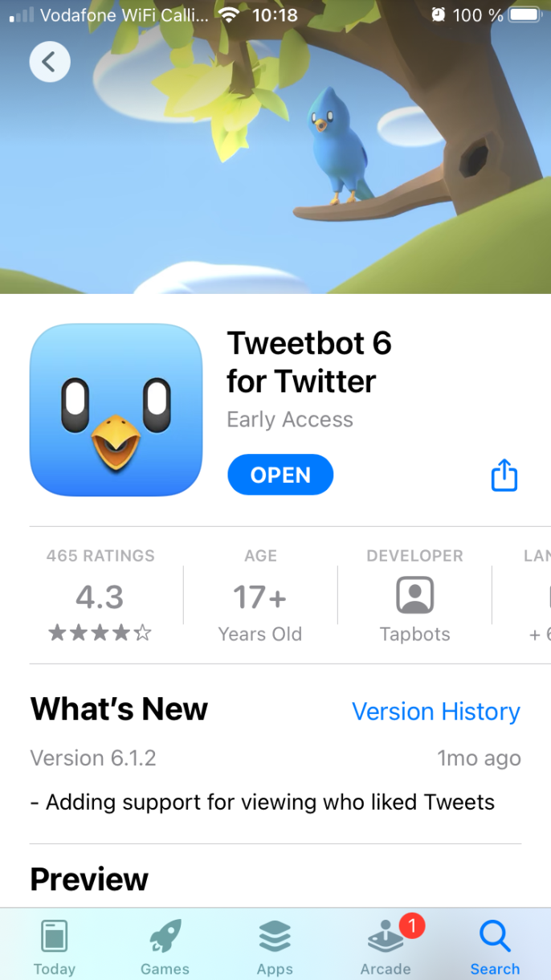Tap the blue bird banner artwork

pyautogui.click(x=342, y=145)
